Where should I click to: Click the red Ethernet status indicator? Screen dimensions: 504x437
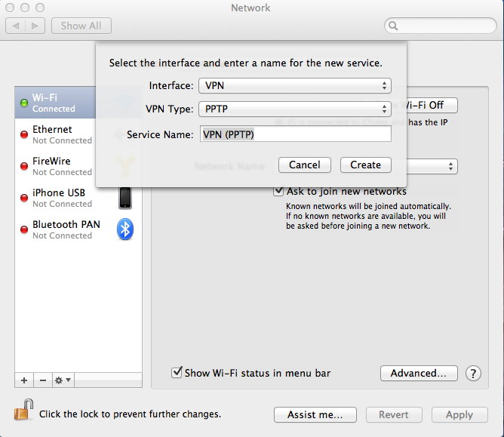point(24,134)
